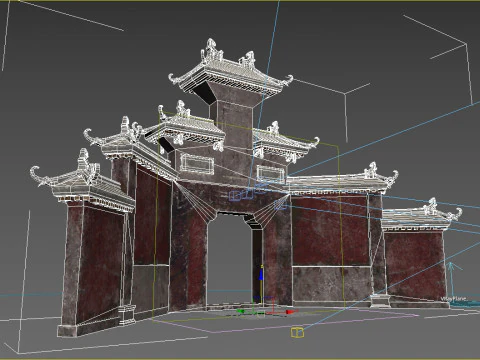
Task: Click the red X-axis arrow of gizmo
Action: click(x=291, y=312)
